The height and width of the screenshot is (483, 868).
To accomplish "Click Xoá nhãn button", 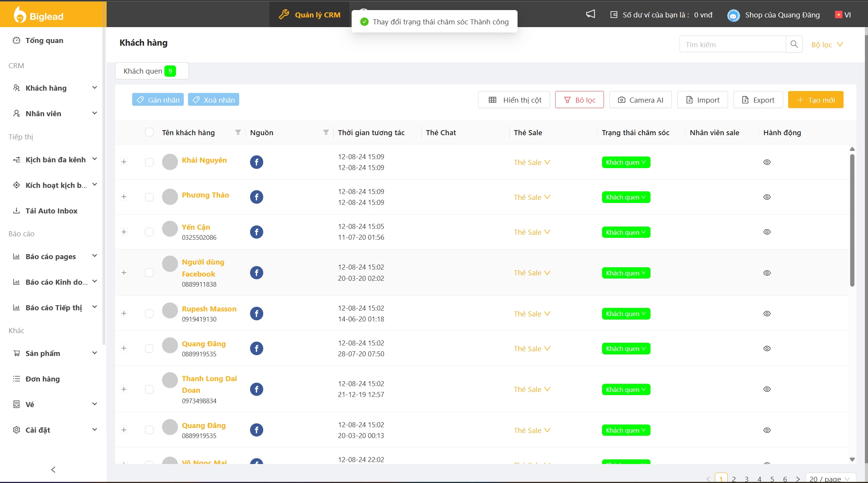I will (214, 100).
